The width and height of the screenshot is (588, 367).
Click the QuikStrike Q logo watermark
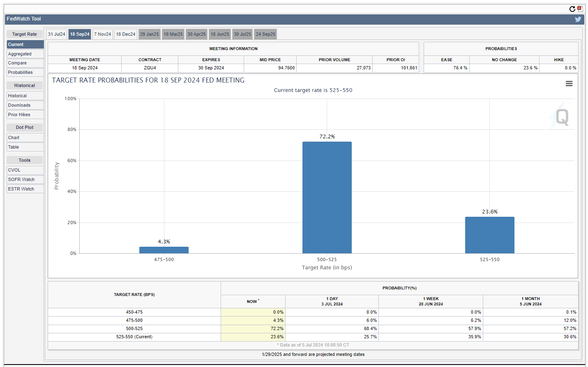tap(561, 117)
